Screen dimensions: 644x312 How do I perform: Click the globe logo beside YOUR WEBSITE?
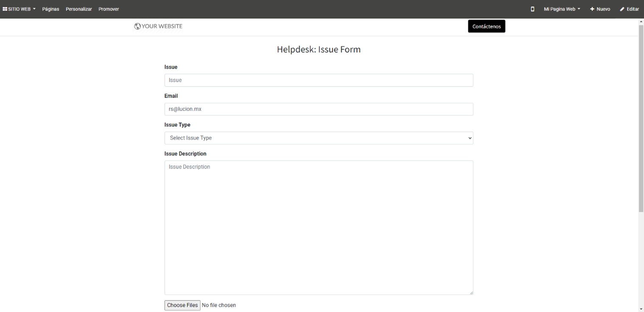[137, 26]
